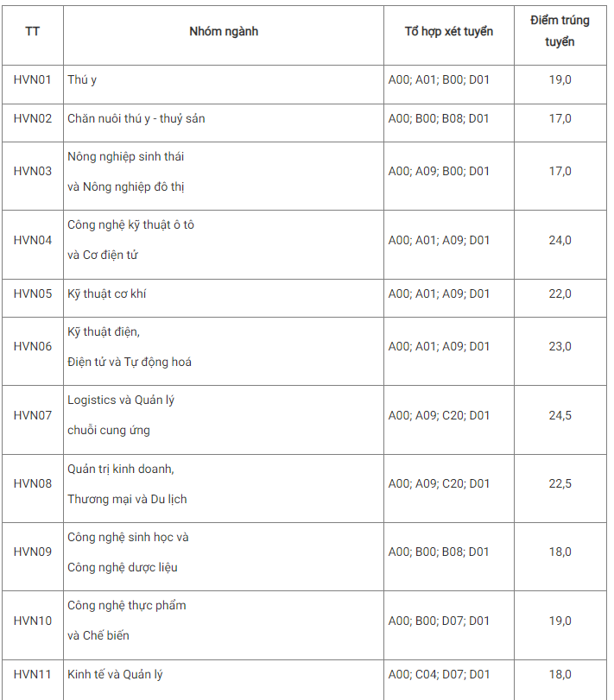
Task: Select "Công nghệ kỹ thuật ô tô" text
Action: 131,224
